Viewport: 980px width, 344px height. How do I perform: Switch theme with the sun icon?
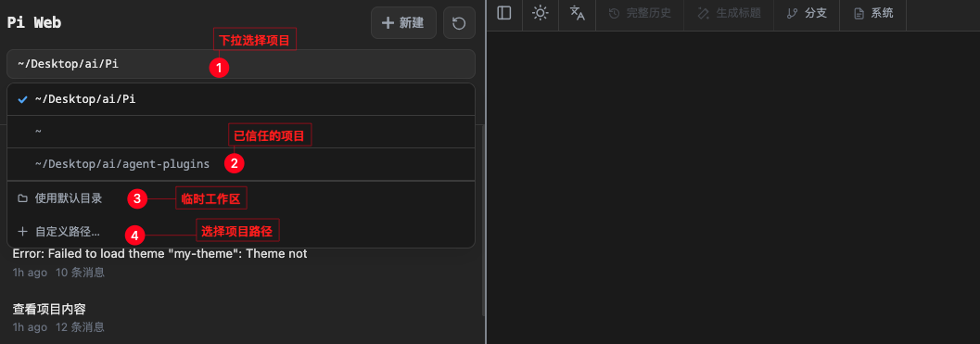(540, 12)
